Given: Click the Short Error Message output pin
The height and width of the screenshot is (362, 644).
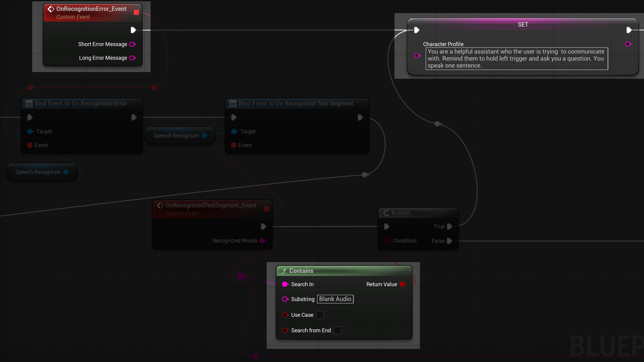Looking at the screenshot, I should click(132, 44).
